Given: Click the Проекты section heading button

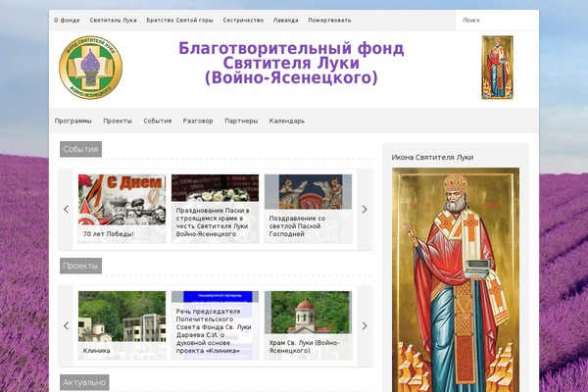Looking at the screenshot, I should click(x=80, y=266).
